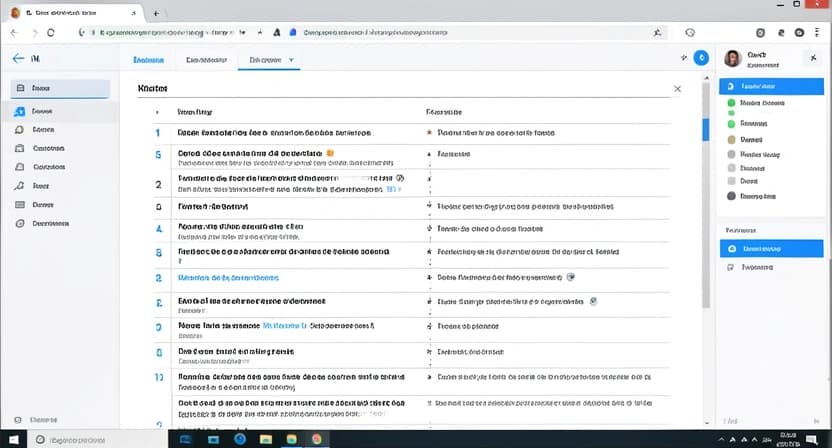Open the blue link-styled row title

[x=228, y=278]
